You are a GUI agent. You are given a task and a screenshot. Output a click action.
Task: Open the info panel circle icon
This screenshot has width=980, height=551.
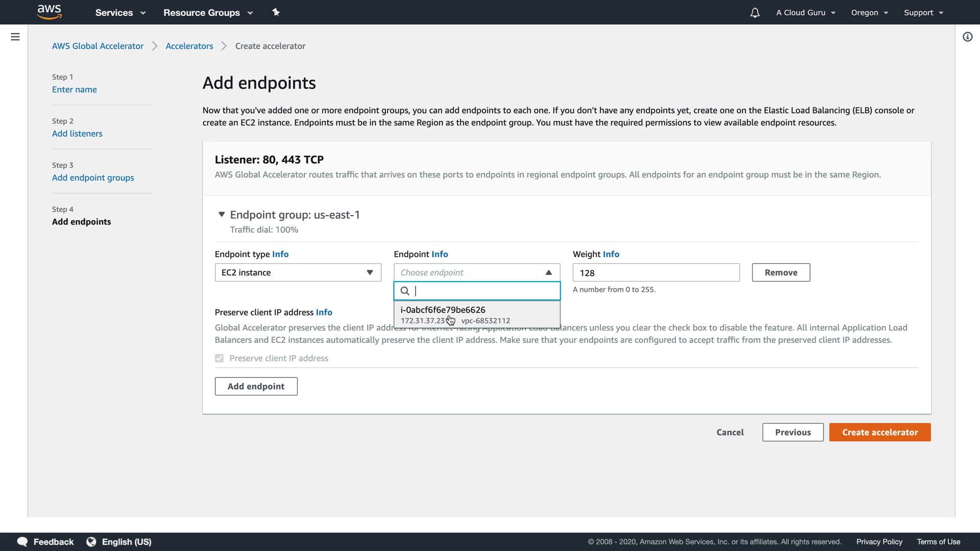(967, 37)
